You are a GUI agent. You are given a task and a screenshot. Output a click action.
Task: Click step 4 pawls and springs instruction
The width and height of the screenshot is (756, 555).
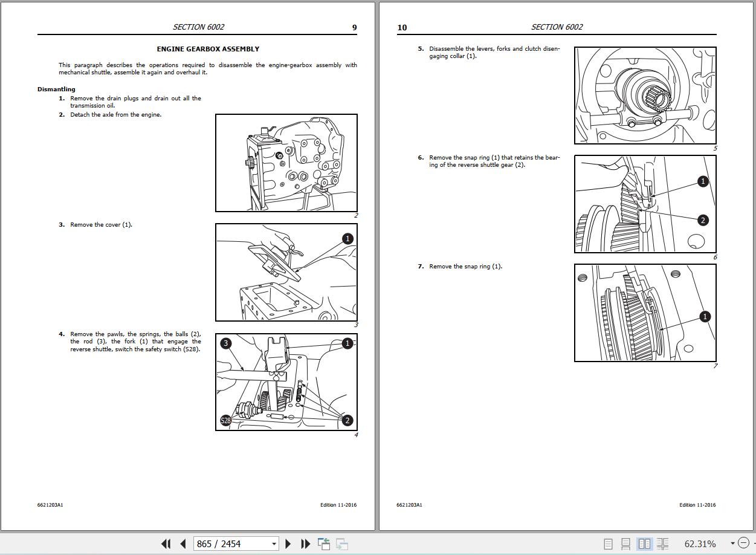point(135,342)
